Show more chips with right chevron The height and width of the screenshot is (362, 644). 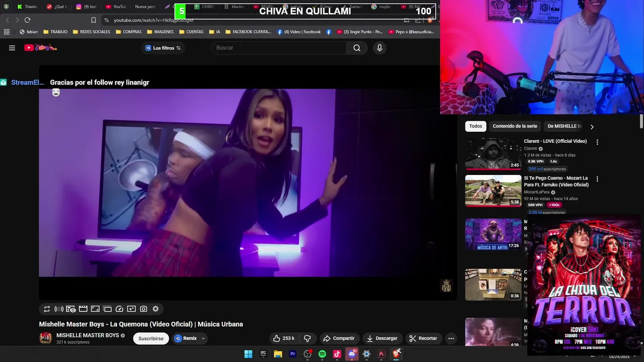pyautogui.click(x=592, y=127)
